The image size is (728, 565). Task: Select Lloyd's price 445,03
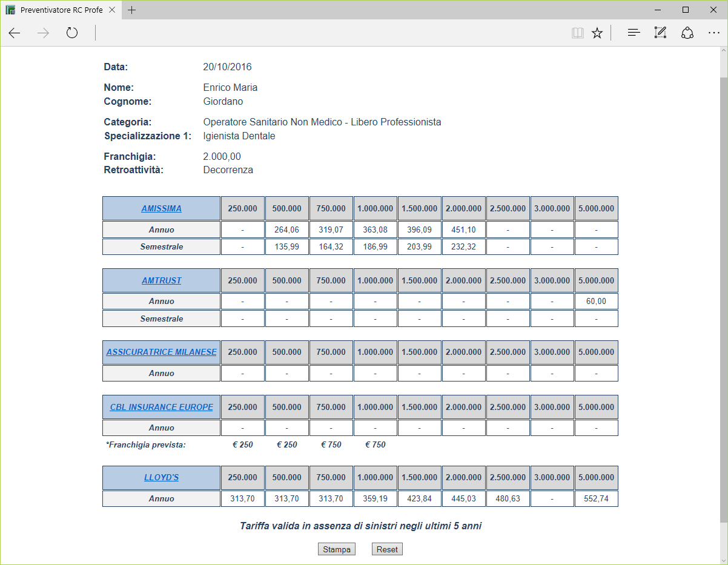click(464, 498)
